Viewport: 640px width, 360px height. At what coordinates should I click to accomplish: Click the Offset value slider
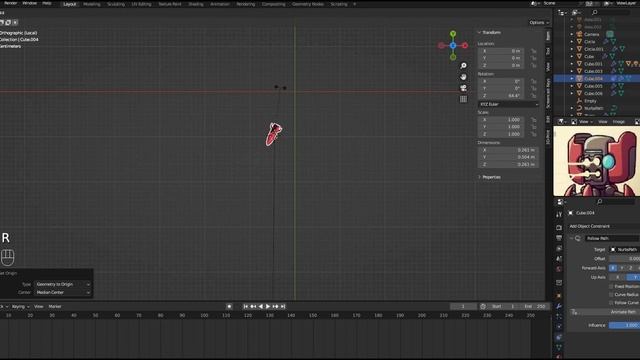(x=624, y=259)
